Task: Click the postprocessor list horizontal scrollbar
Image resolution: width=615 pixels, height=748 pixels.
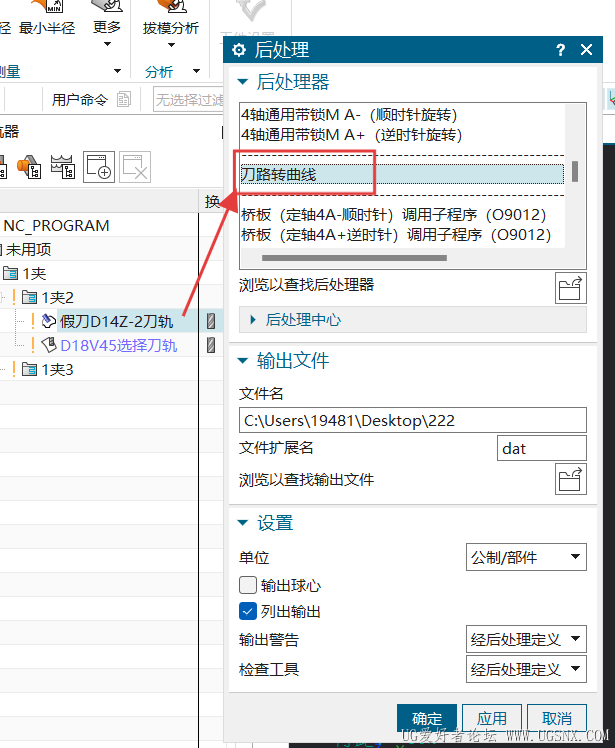Action: [x=354, y=258]
